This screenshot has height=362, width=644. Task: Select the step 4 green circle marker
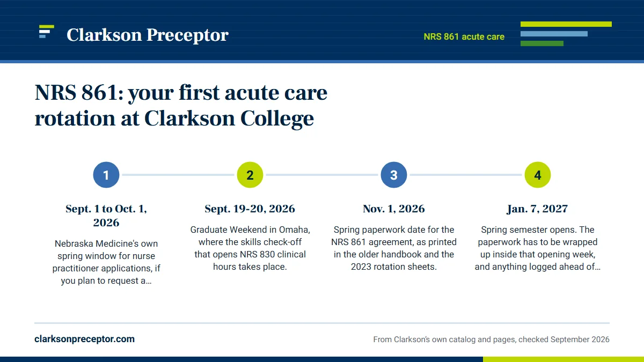click(x=538, y=175)
